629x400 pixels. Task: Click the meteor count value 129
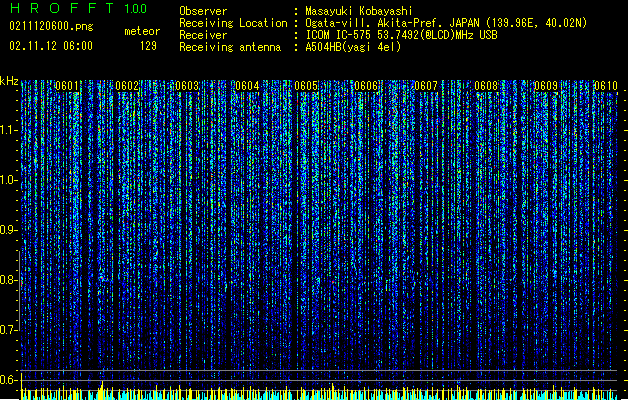148,46
